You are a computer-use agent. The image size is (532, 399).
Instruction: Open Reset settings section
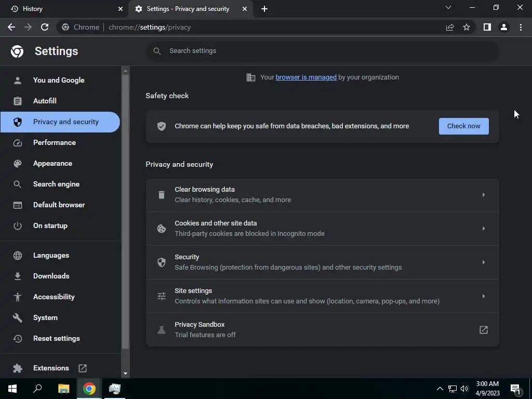coord(60,338)
